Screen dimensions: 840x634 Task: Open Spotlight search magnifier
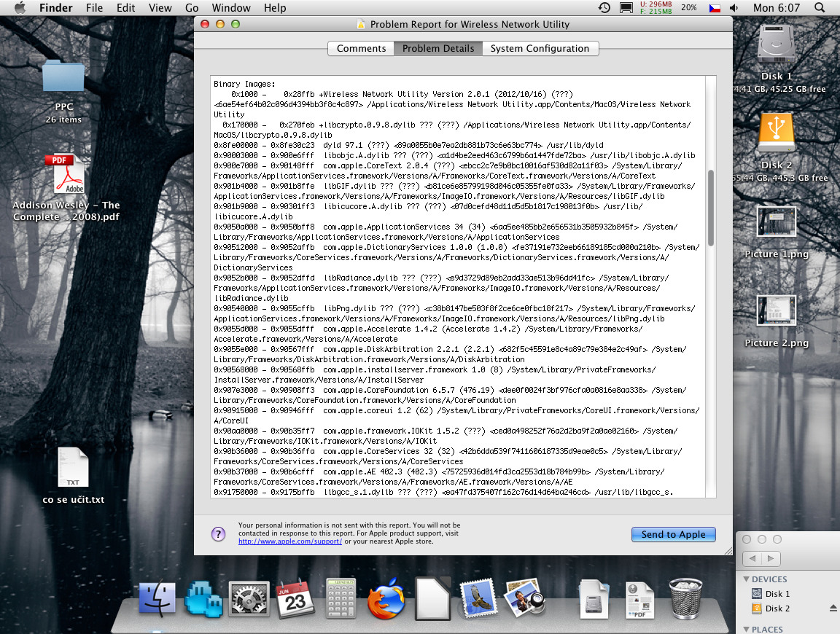820,7
